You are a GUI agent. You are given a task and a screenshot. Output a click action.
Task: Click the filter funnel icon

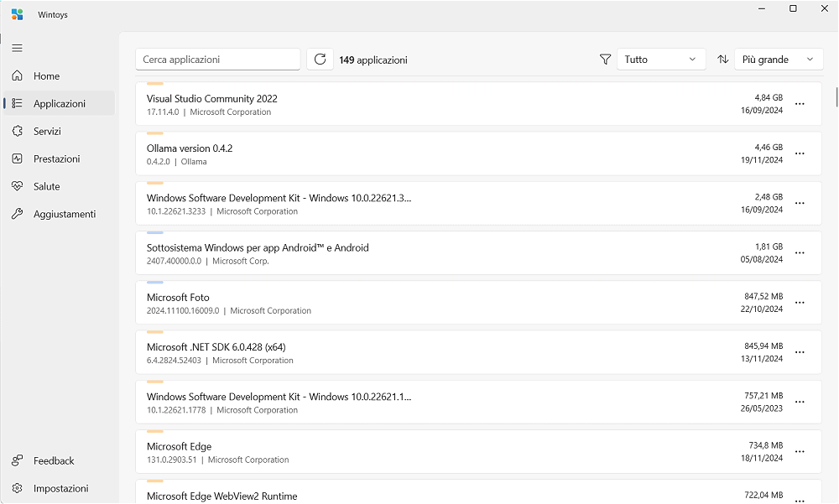[x=605, y=60]
